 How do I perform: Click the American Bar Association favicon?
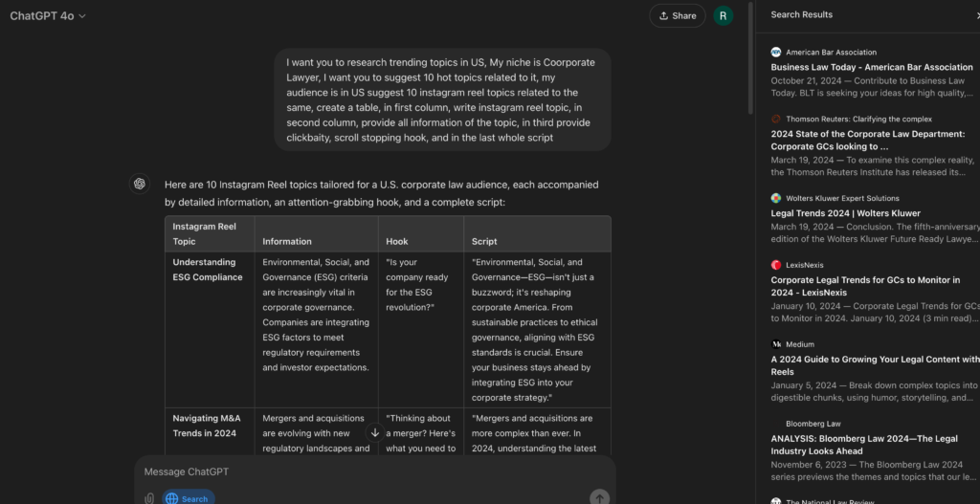click(x=776, y=53)
